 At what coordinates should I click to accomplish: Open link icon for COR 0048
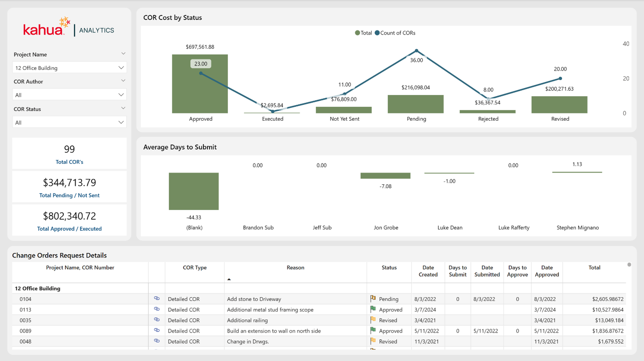click(157, 341)
